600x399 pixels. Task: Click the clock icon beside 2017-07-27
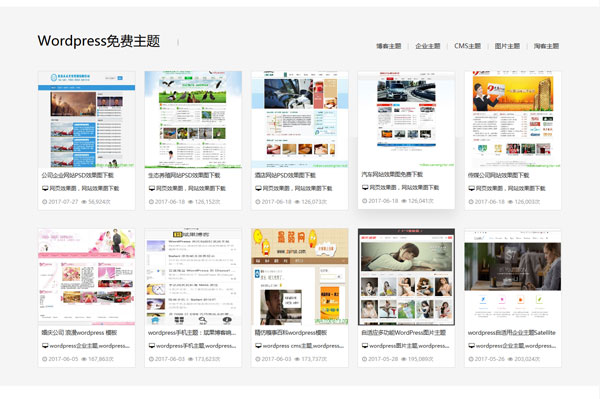click(44, 202)
